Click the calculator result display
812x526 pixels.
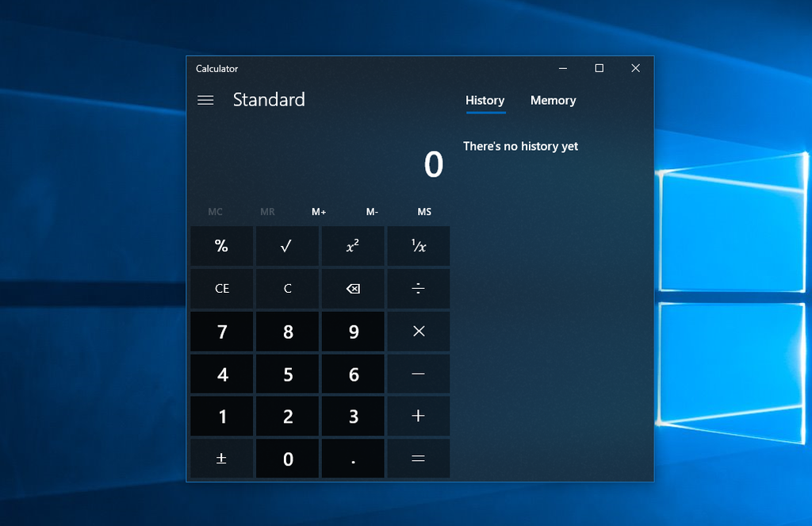point(432,164)
